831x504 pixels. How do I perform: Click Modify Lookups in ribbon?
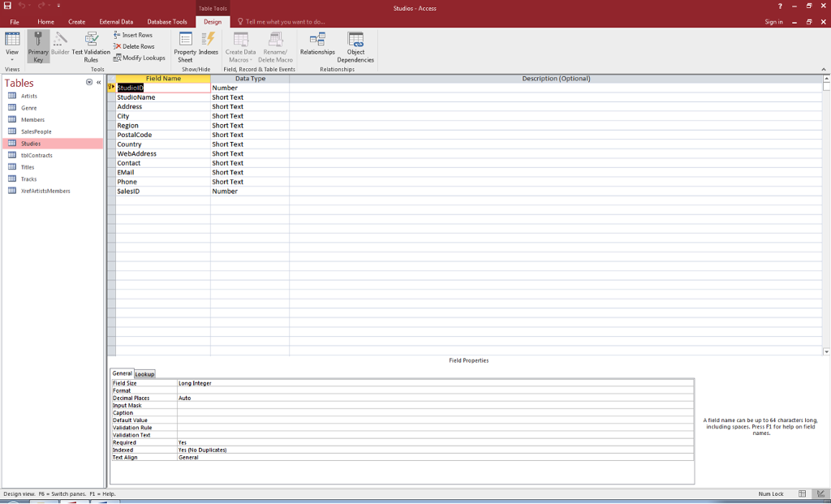pyautogui.click(x=140, y=58)
